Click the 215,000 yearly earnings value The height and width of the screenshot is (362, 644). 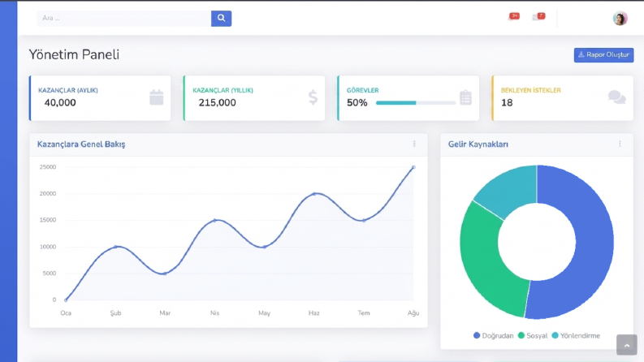coord(218,102)
